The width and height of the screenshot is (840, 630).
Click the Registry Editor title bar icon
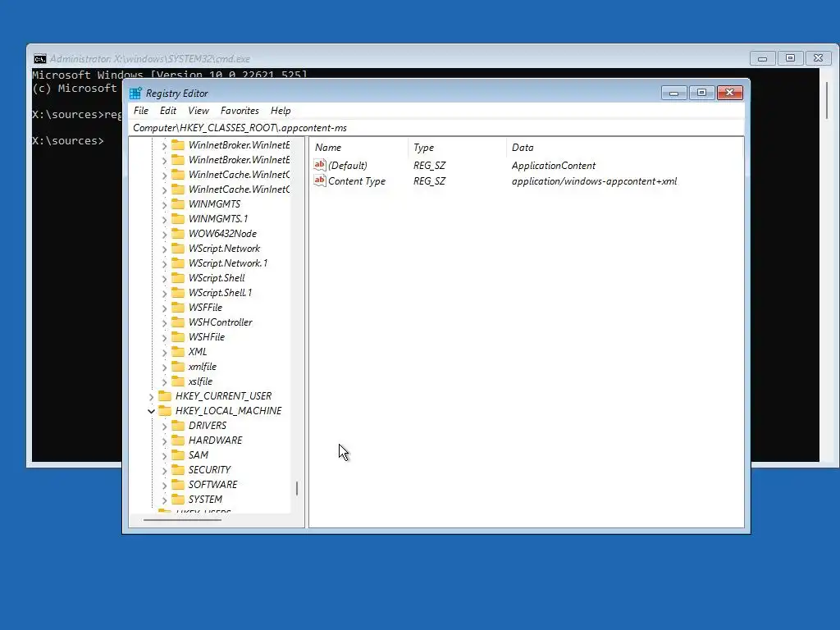click(135, 94)
